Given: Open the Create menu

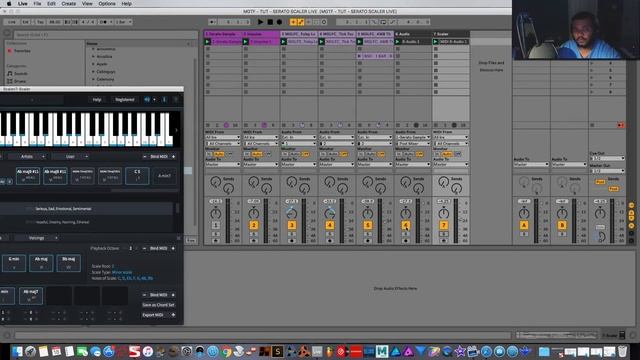Looking at the screenshot, I should click(69, 4).
